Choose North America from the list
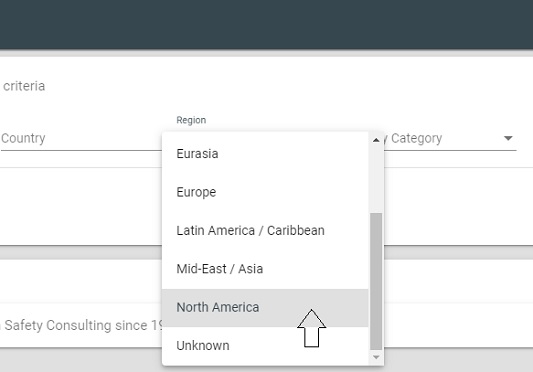 [x=265, y=307]
